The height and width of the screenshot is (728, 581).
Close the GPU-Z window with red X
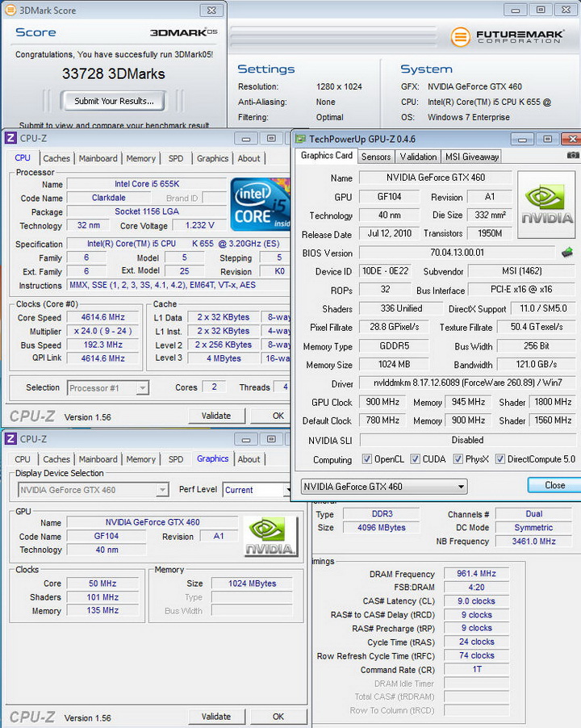(x=571, y=139)
